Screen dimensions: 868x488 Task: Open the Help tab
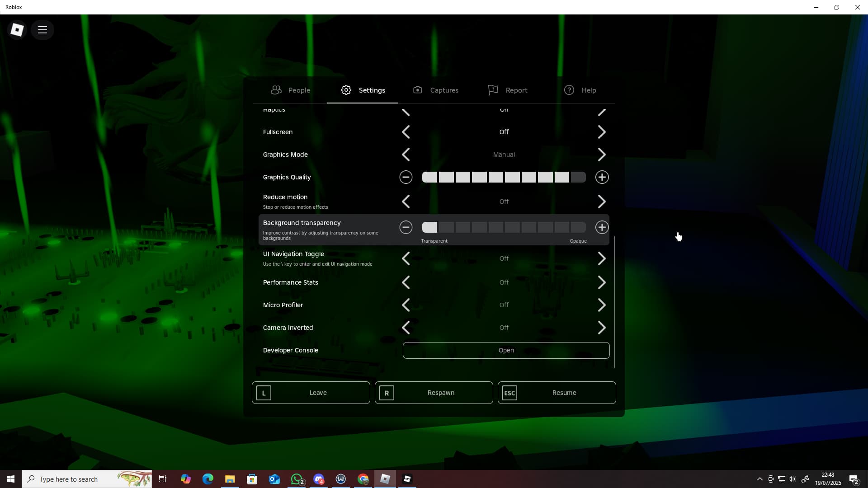point(580,90)
